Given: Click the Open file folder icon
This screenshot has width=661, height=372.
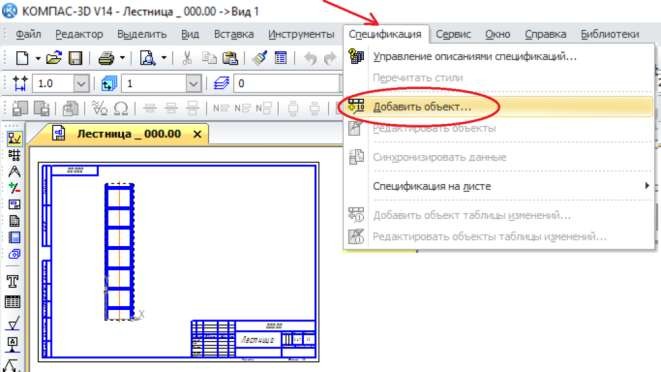Looking at the screenshot, I should pos(54,58).
